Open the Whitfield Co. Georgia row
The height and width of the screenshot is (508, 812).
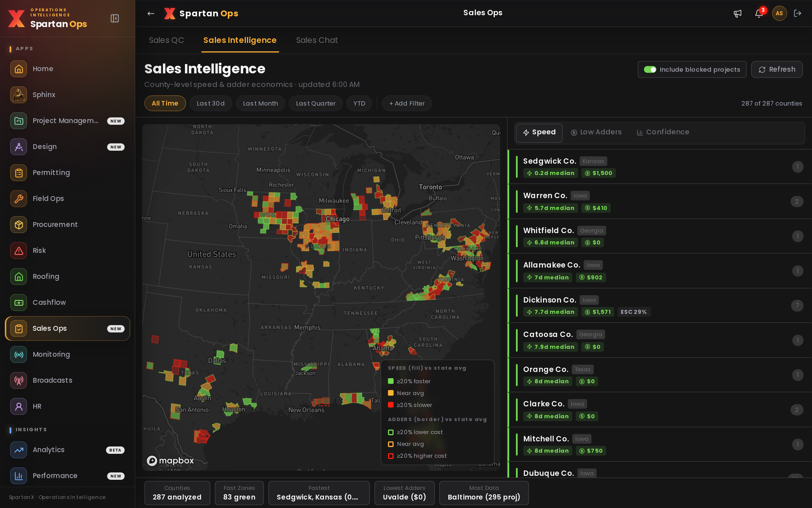coord(660,236)
